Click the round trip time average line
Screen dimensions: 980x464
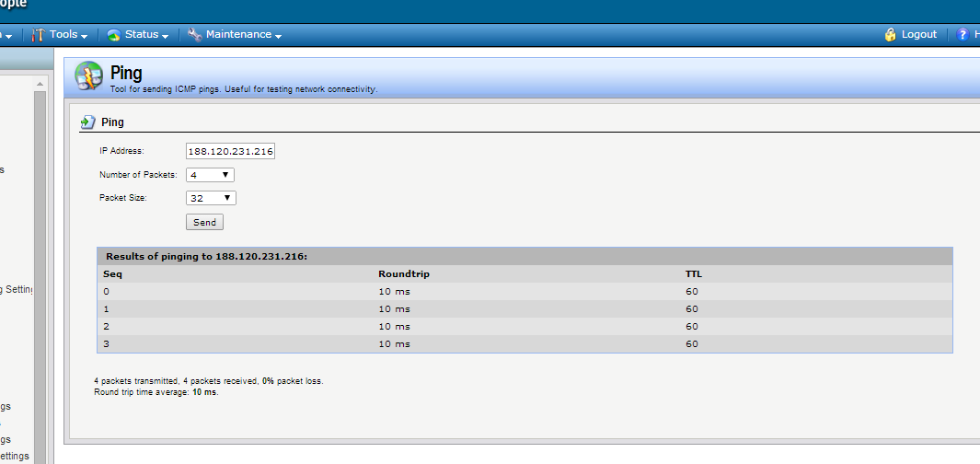point(156,392)
